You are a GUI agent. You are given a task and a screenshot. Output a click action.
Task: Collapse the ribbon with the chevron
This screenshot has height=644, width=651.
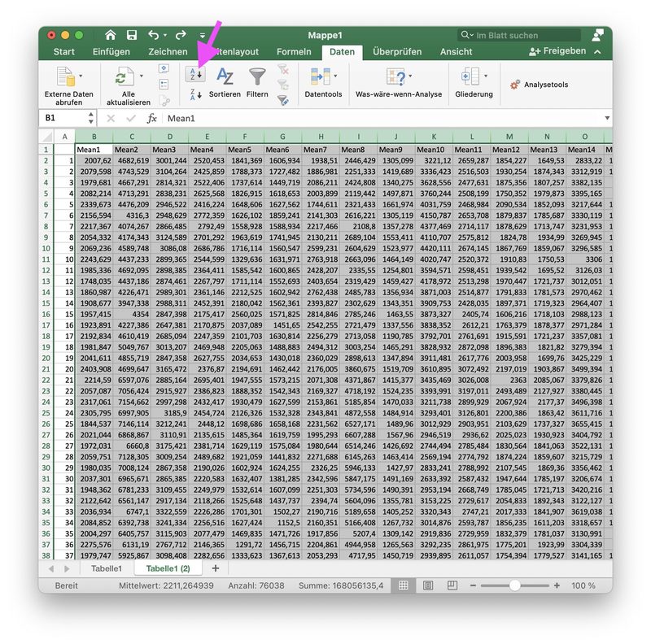597,52
